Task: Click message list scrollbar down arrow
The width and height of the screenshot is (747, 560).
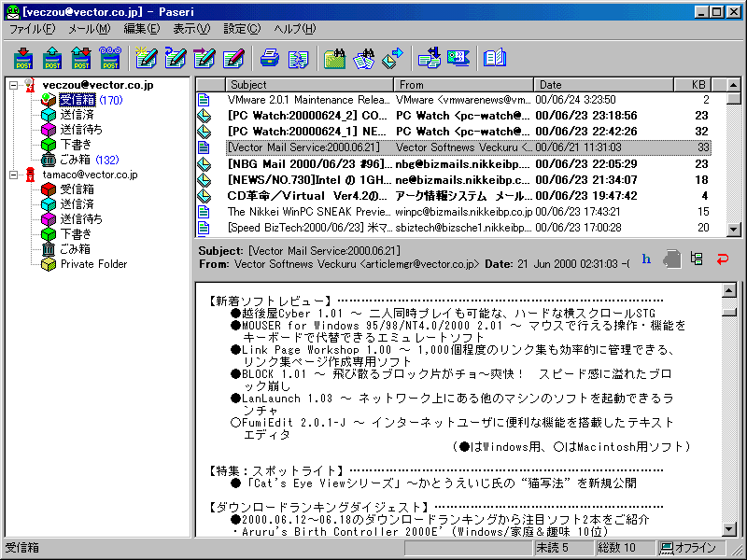Action: click(733, 228)
